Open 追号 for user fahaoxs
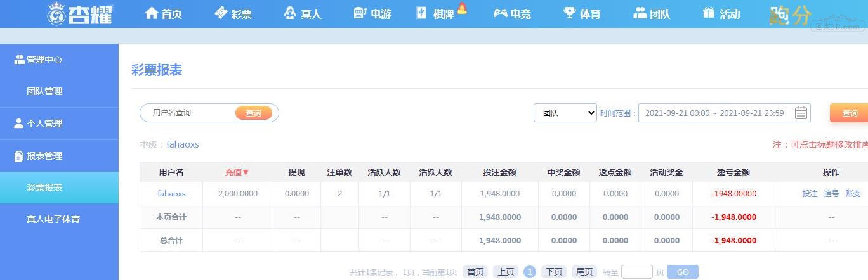 [x=831, y=194]
